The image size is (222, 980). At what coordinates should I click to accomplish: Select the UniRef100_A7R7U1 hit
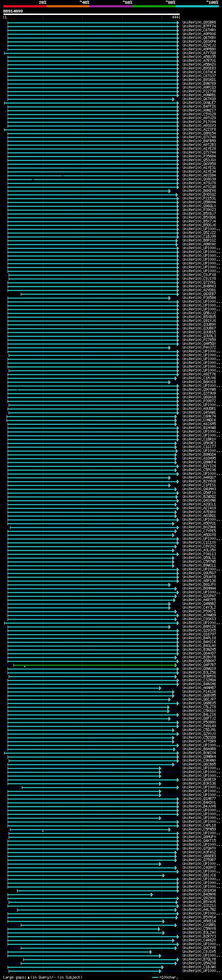[199, 60]
